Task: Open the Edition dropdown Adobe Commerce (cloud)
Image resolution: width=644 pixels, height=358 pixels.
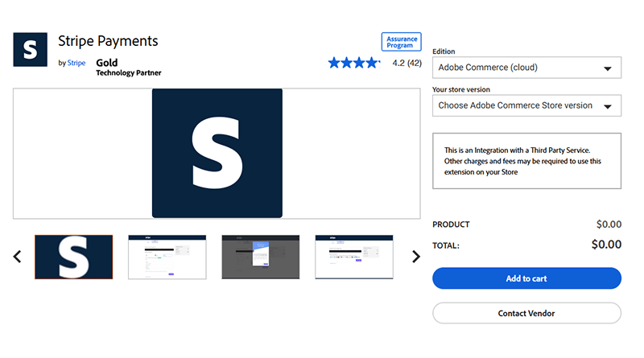Action: click(x=526, y=68)
